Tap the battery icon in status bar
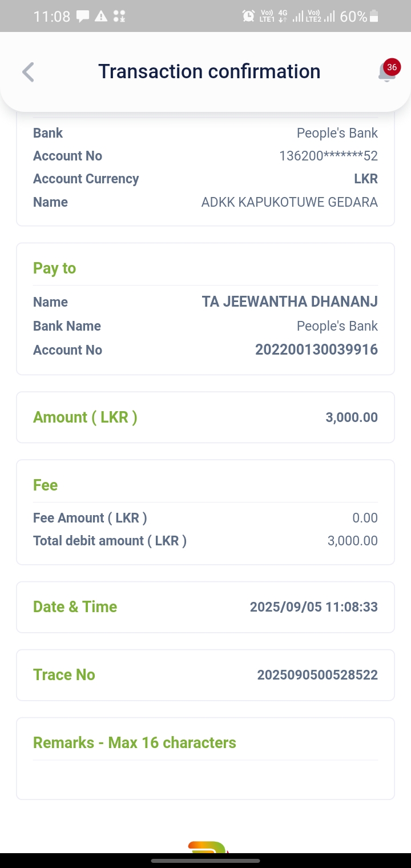 tap(374, 17)
